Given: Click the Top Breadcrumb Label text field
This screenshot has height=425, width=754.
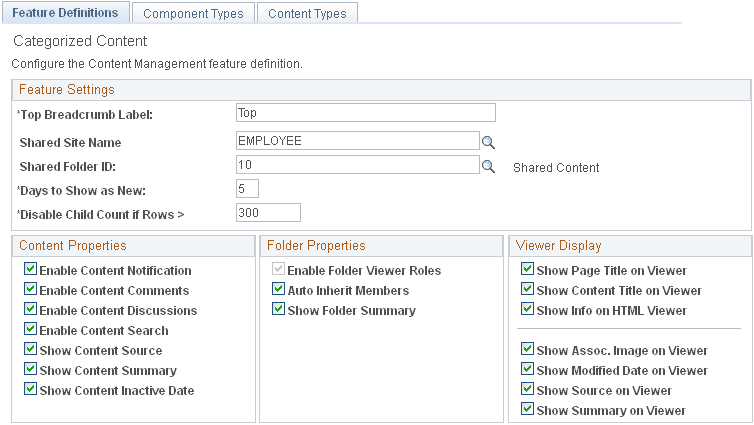Looking at the screenshot, I should click(365, 113).
